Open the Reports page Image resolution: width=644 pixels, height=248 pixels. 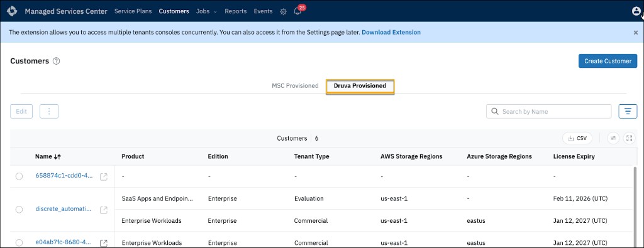pos(235,11)
